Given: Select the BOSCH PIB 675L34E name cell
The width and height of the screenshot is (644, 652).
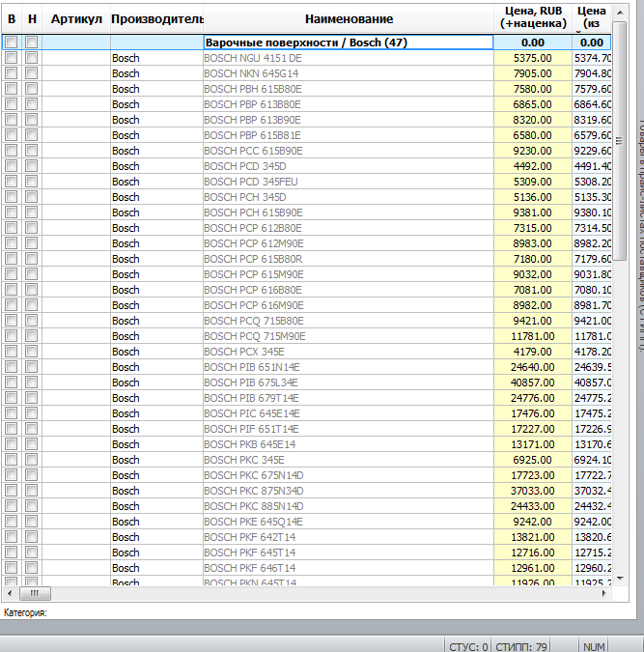Looking at the screenshot, I should click(349, 383).
